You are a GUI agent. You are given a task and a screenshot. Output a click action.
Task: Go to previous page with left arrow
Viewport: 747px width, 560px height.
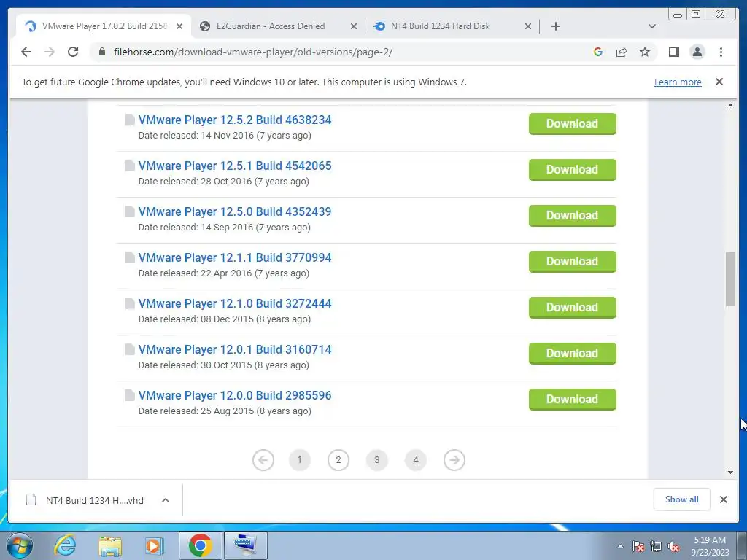tap(263, 460)
